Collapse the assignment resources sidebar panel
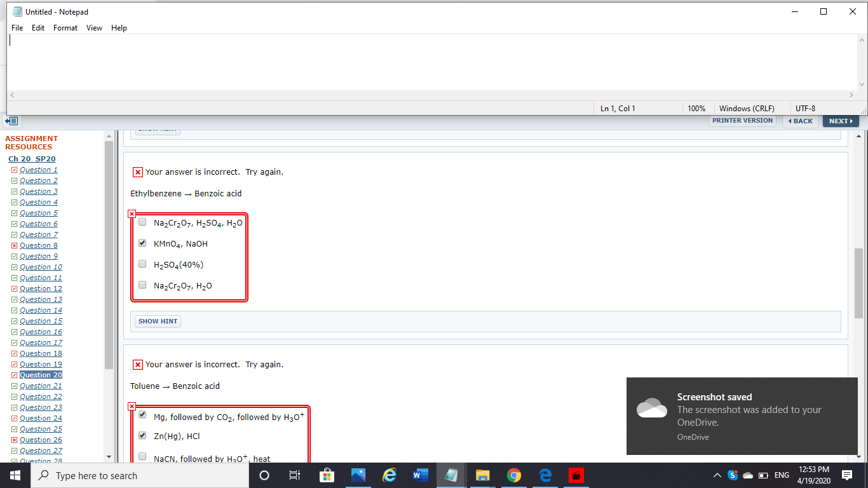The height and width of the screenshot is (488, 868). [10, 121]
